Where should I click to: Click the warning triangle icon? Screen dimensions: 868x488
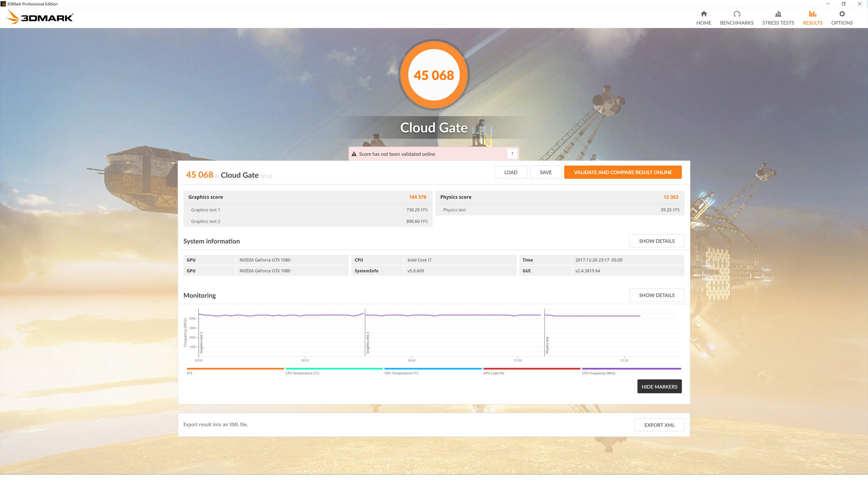[354, 154]
